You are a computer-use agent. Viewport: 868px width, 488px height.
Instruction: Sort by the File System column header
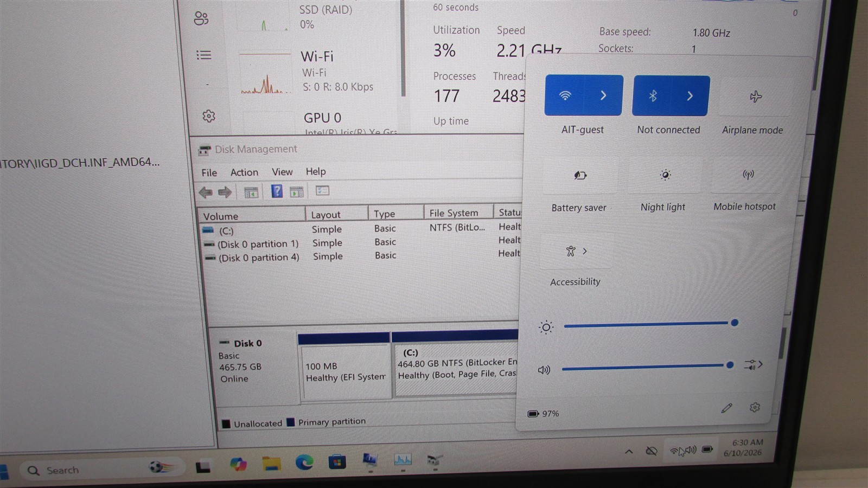coord(458,213)
